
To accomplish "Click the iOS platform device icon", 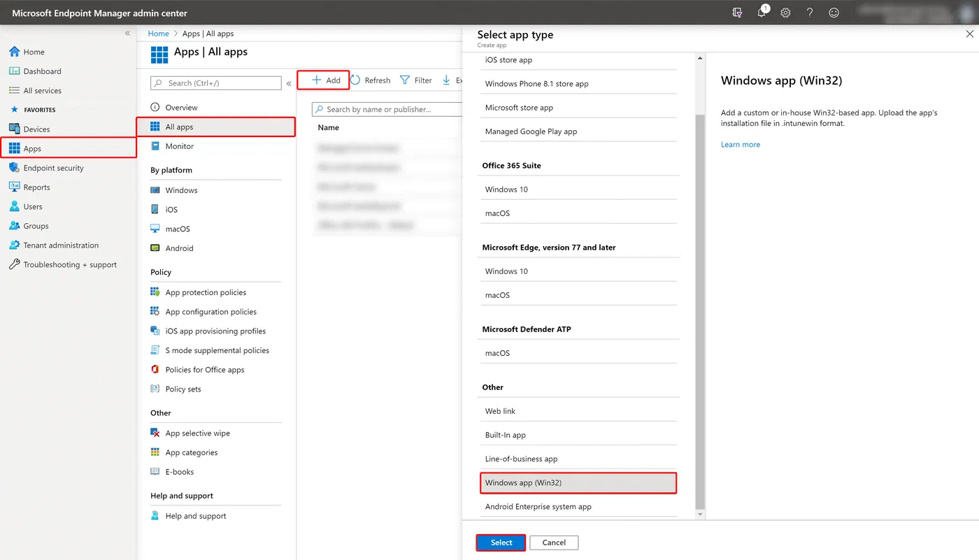I will click(155, 210).
